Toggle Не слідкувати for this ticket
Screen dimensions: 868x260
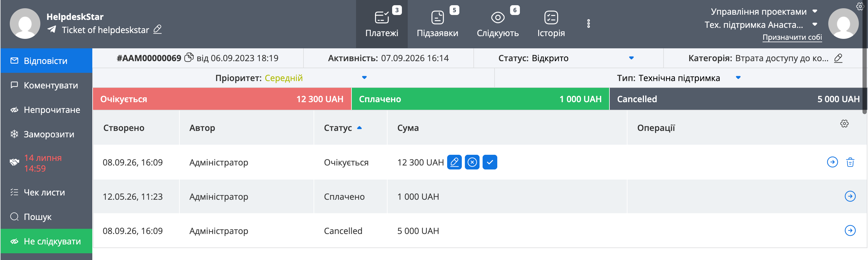click(46, 241)
